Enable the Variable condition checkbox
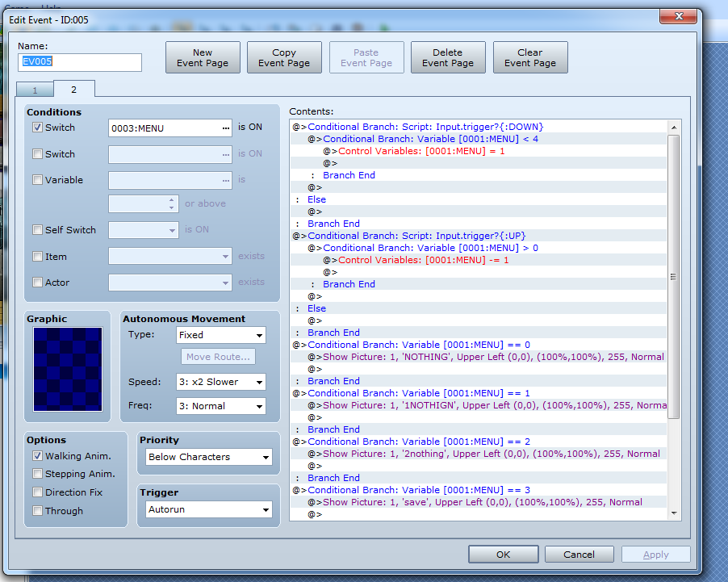 [x=38, y=180]
